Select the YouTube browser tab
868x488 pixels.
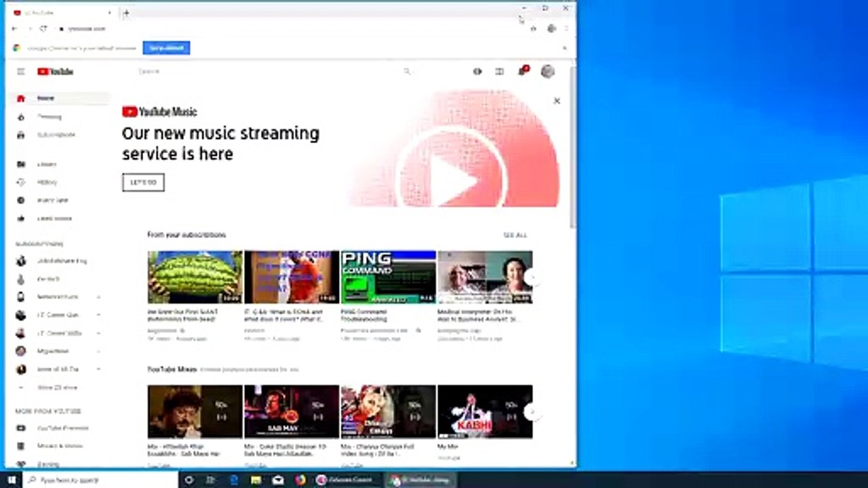point(61,13)
